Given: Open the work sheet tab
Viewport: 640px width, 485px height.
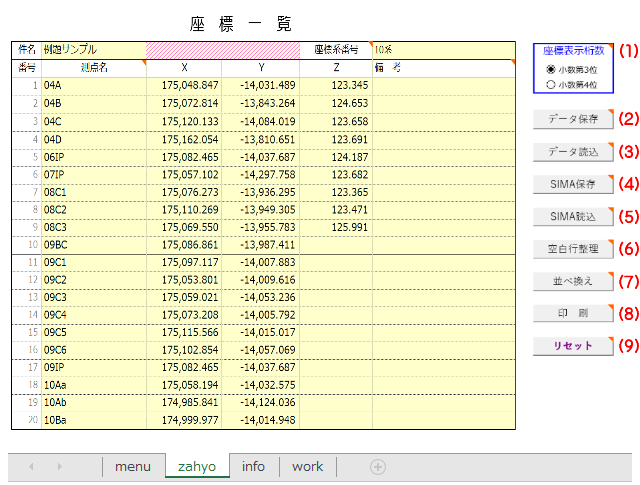Looking at the screenshot, I should click(x=308, y=466).
